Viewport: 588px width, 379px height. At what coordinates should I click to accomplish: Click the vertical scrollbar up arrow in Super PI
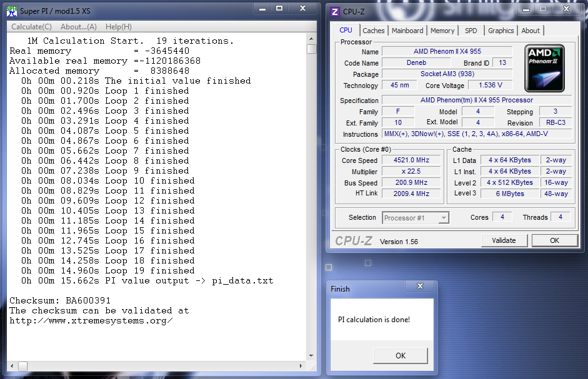pos(311,39)
